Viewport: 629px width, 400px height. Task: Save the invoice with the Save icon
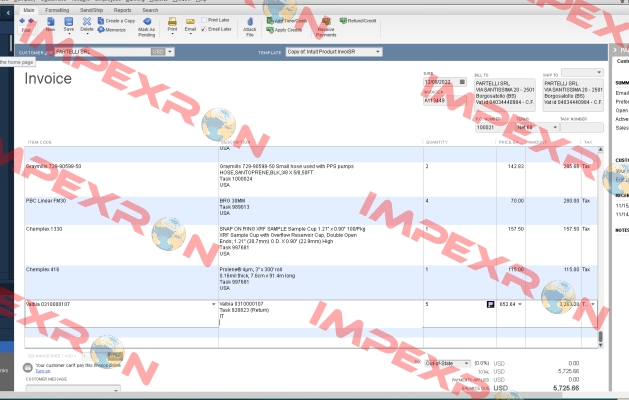coord(69,24)
